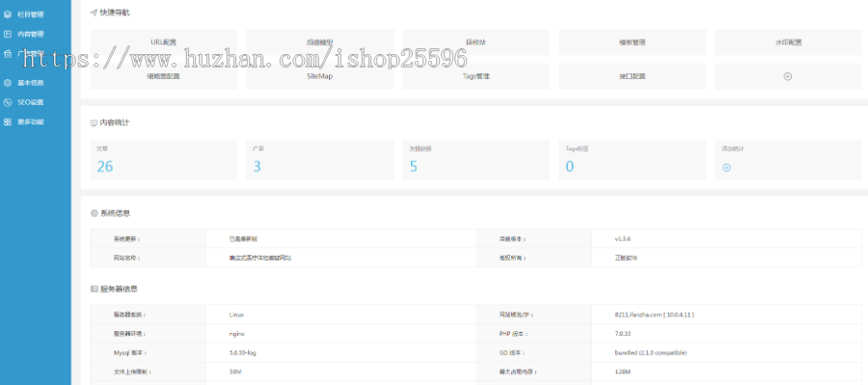Open 内容管理 in sidebar

tap(31, 34)
